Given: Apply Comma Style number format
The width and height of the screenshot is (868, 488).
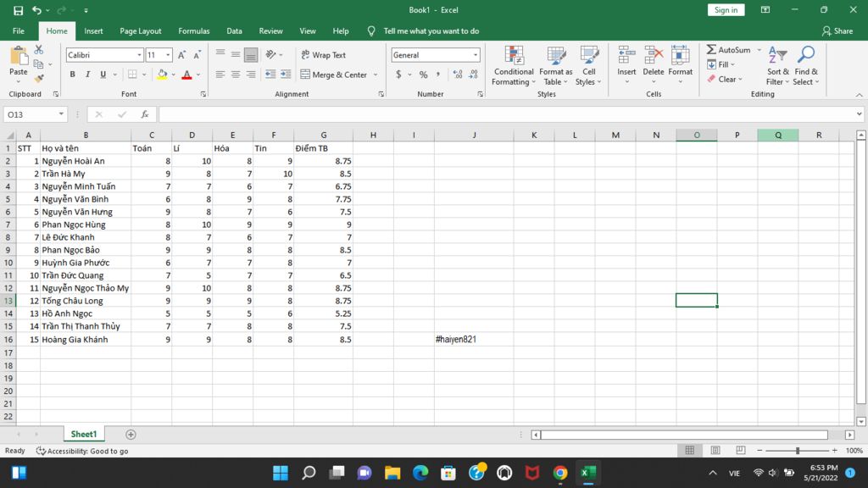Looking at the screenshot, I should [x=438, y=75].
